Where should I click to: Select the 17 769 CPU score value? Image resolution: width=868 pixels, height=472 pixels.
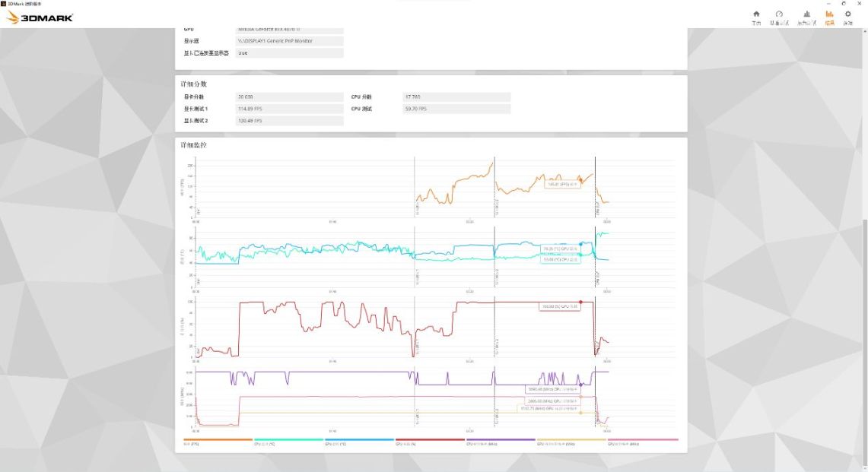point(456,97)
